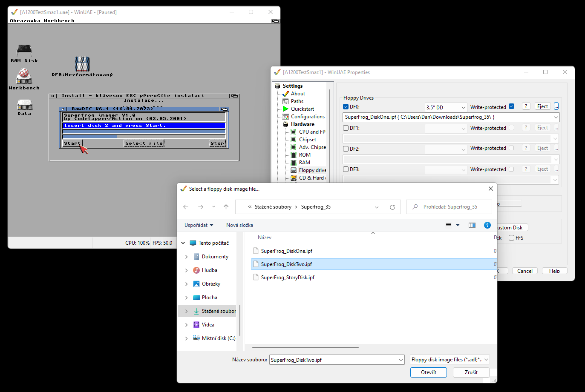Click the depth gadget on the Workbench screen title bar
Viewport: 585px width, 392px height.
tap(275, 20)
